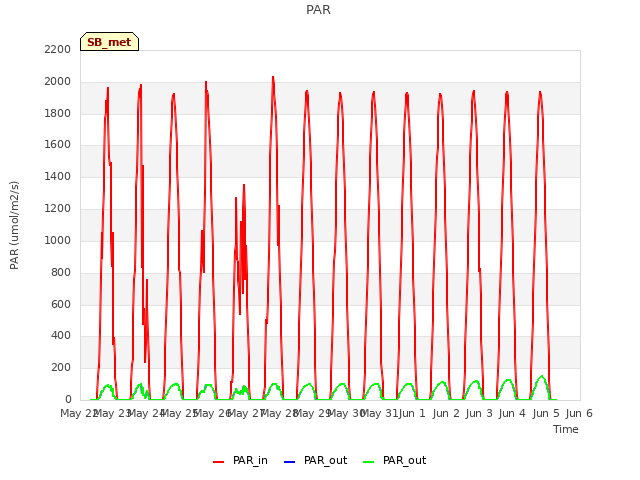Click the 600 y-axis label
The height and width of the screenshot is (480, 640).
61,304
